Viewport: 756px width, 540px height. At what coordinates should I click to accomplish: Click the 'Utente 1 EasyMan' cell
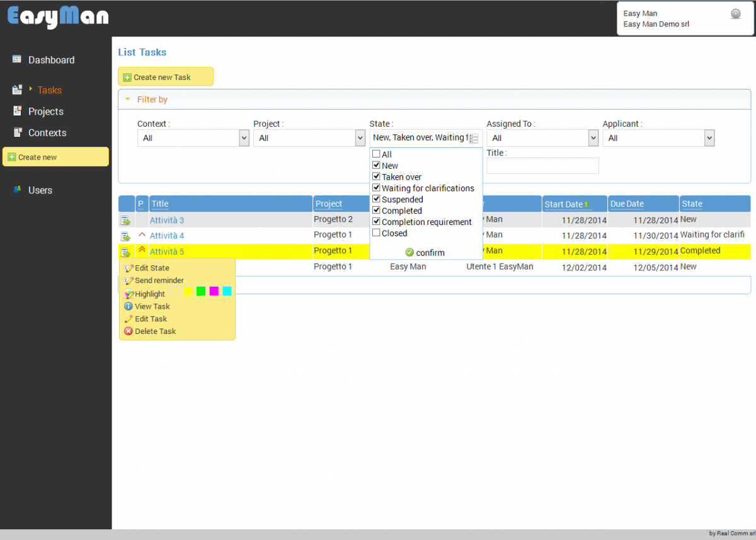[x=500, y=267]
